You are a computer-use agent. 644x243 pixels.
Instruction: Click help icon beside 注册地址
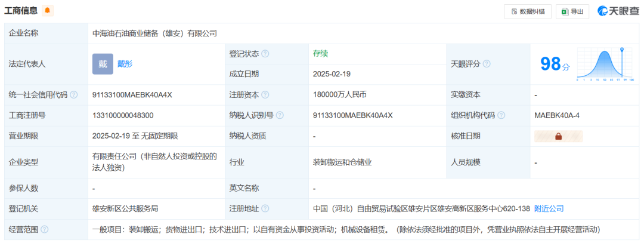click(265, 209)
